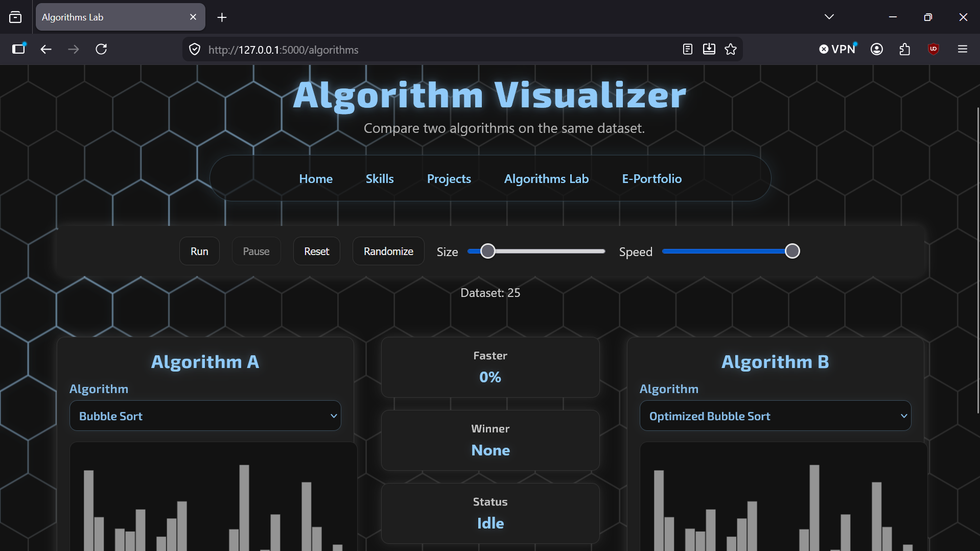980x551 pixels.
Task: Close the Algorithms Lab browser tab
Action: tap(193, 17)
